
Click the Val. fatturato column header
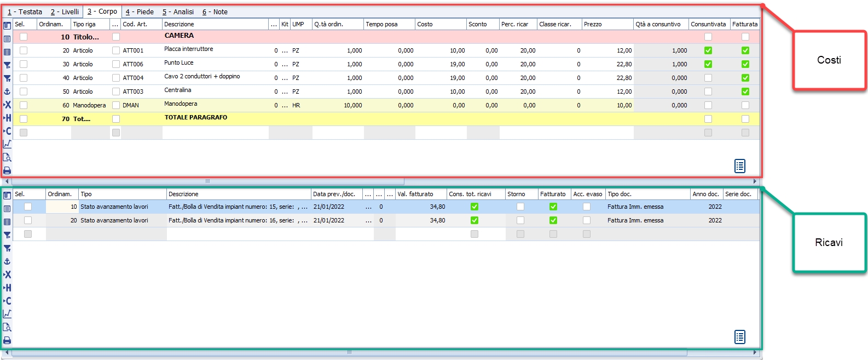(x=420, y=194)
